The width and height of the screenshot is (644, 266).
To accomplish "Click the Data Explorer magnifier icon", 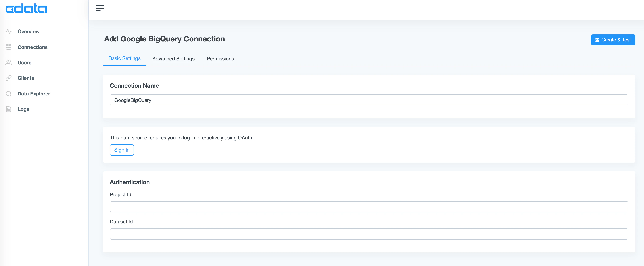I will point(9,94).
